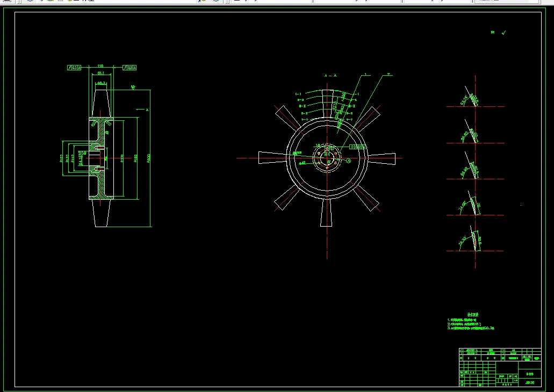Viewport: 554px width, 392px height.
Task: Select the bottom blade section profile on right
Action: (x=475, y=241)
